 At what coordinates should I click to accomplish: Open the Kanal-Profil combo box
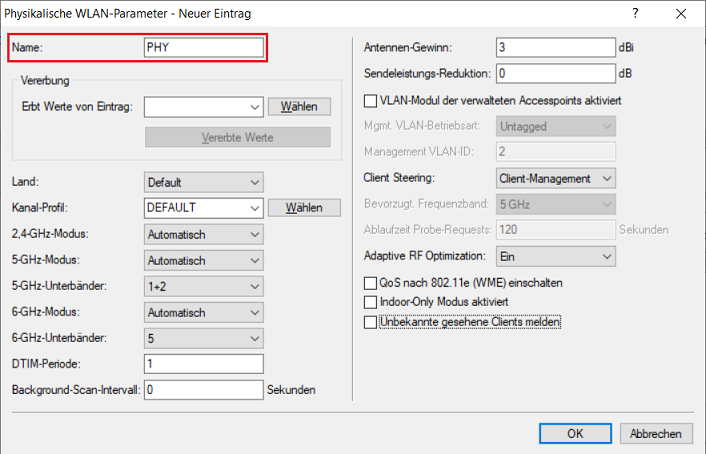203,208
